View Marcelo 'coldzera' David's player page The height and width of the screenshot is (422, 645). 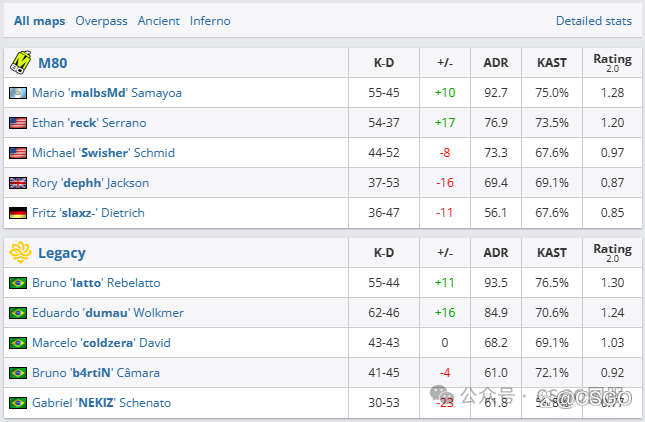click(101, 343)
